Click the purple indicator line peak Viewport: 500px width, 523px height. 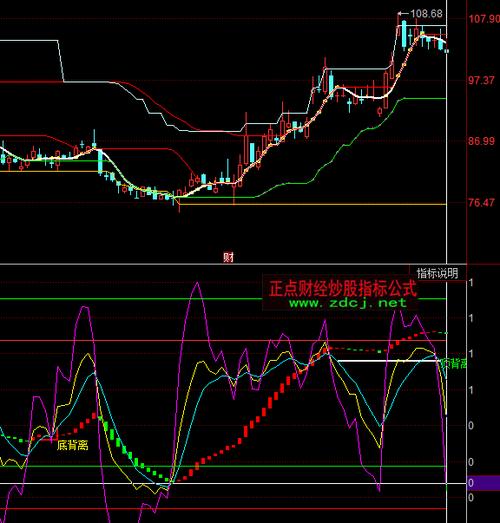coord(197,284)
